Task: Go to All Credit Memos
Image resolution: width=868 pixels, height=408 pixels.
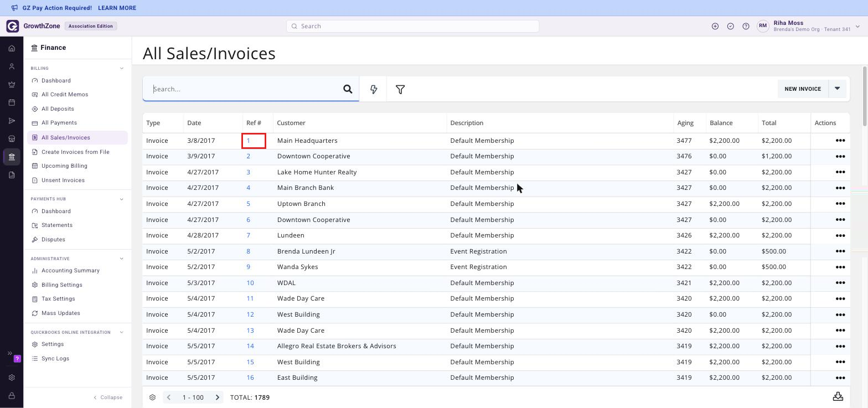Action: pos(65,95)
